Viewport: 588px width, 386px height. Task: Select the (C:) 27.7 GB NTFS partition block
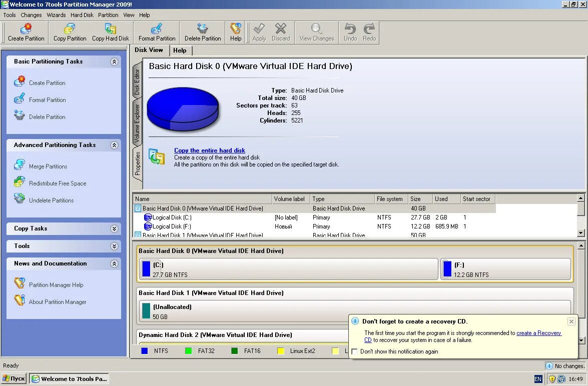point(288,269)
